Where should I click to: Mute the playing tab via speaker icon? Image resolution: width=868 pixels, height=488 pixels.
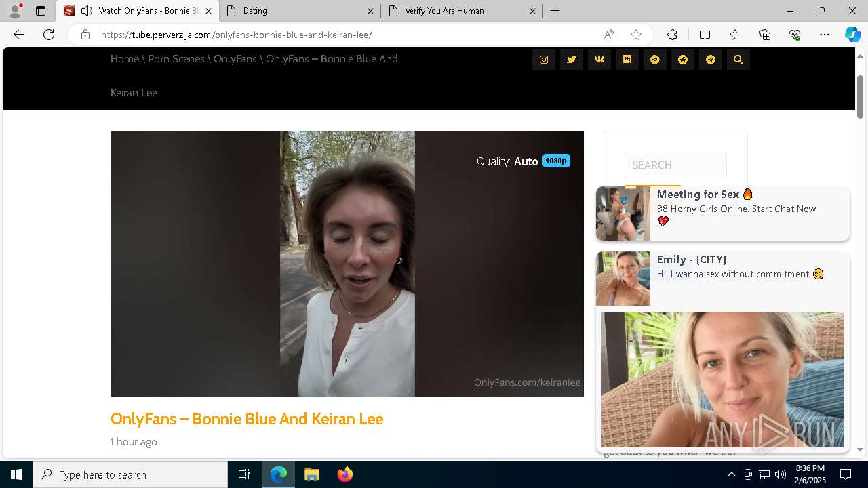pos(86,11)
